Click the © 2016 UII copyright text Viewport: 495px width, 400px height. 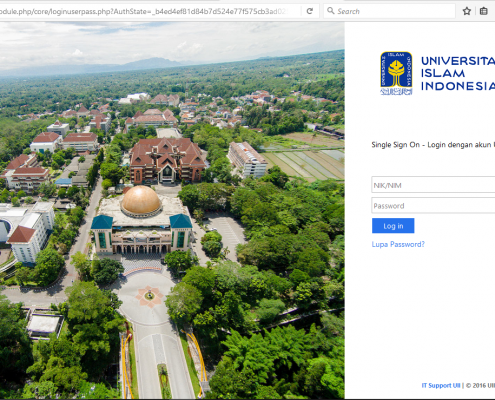[x=480, y=385]
